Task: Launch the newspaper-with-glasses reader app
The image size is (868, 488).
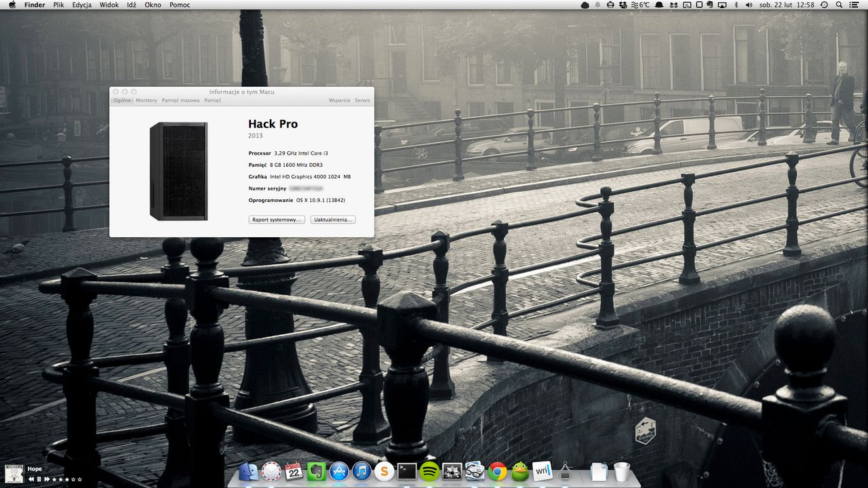Action: 475,471
